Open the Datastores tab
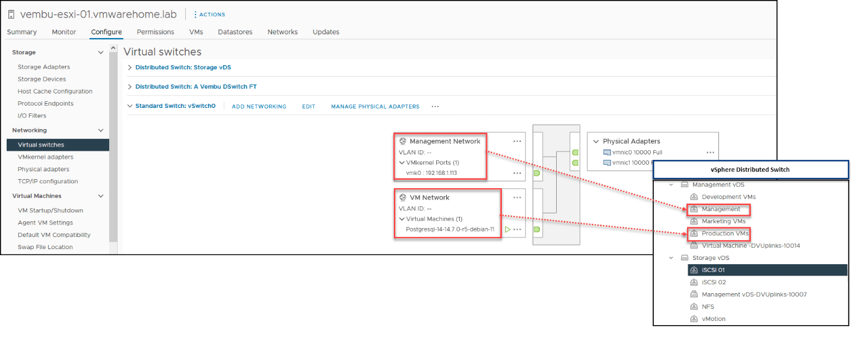The height and width of the screenshot is (342, 868). 235,32
